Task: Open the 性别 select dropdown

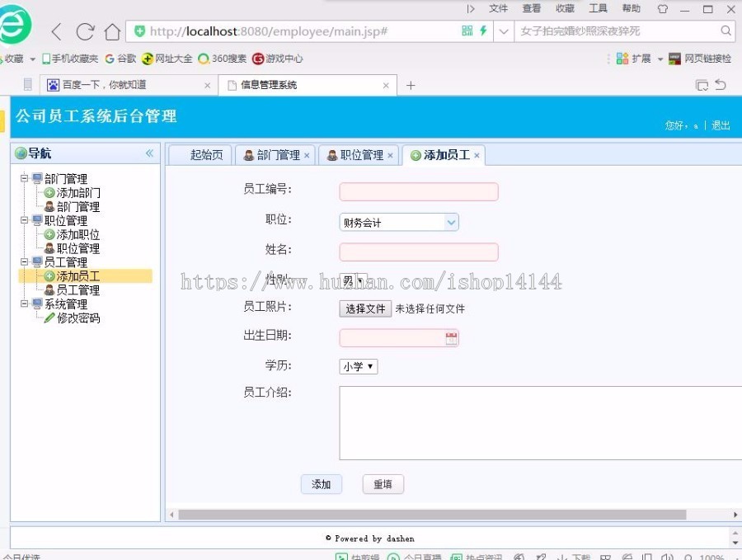Action: coord(353,281)
